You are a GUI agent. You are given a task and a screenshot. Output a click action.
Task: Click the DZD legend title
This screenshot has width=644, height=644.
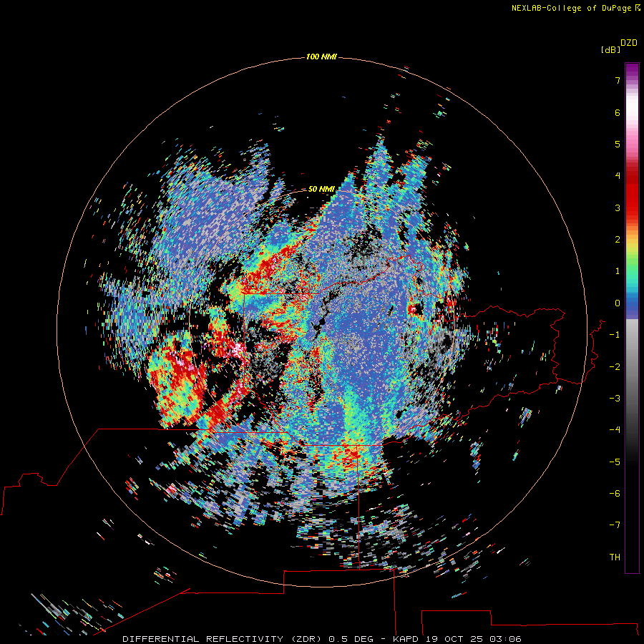click(x=629, y=43)
